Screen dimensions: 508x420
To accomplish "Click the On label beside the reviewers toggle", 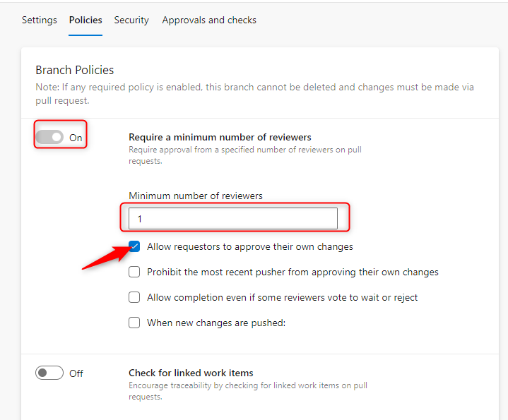I will (76, 138).
